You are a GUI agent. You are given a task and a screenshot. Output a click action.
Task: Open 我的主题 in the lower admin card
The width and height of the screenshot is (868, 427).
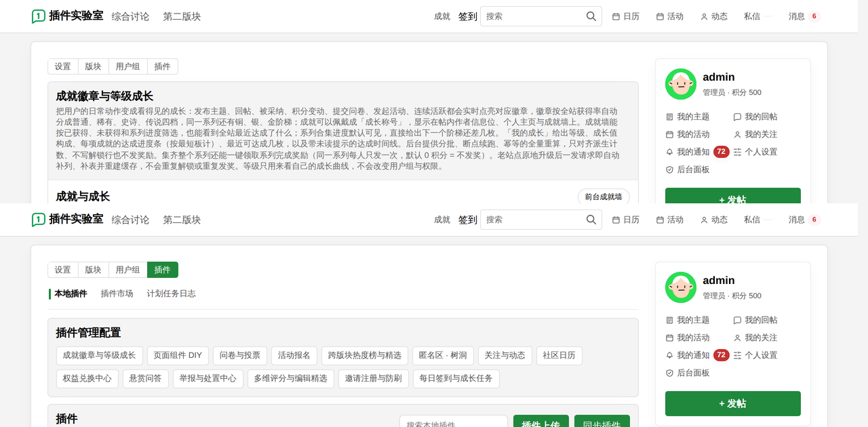(x=688, y=320)
